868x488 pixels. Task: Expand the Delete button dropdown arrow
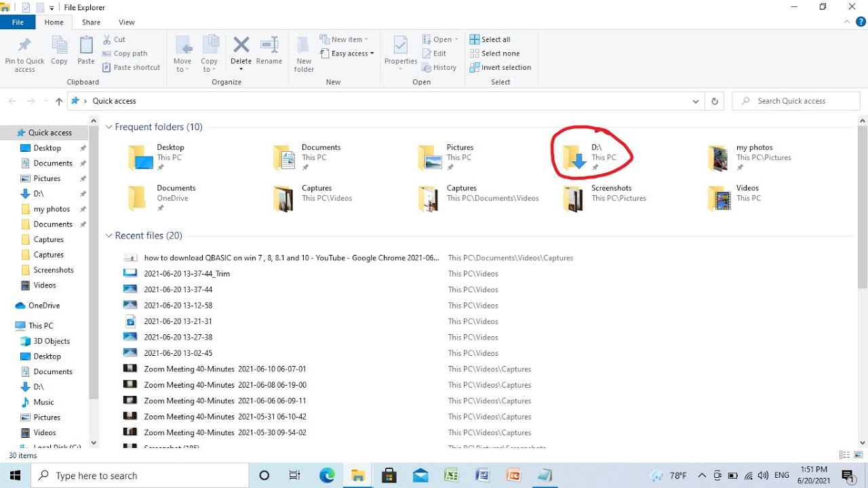(x=241, y=68)
